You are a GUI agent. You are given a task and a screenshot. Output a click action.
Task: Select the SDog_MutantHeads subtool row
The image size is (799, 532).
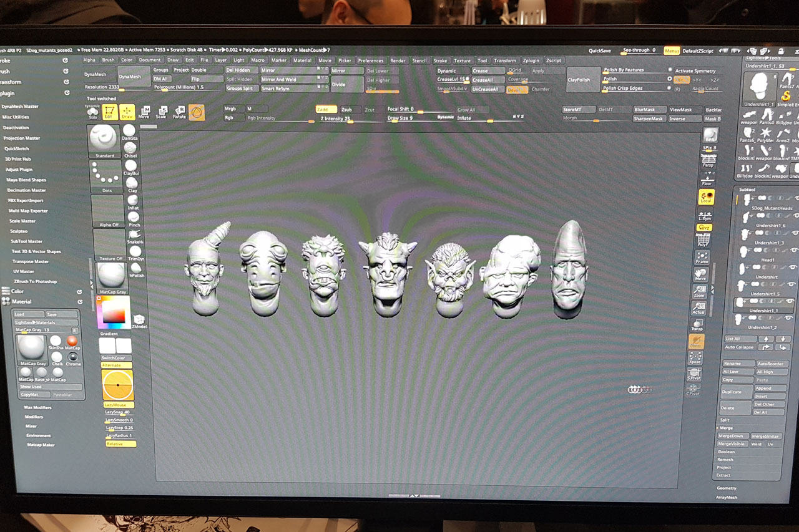768,201
